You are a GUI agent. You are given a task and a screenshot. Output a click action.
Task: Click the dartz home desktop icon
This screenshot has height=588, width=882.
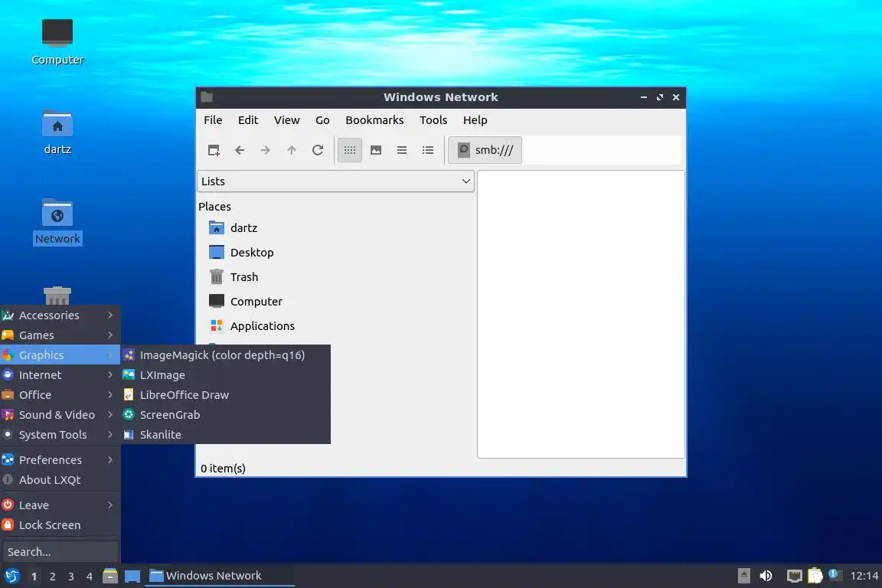pos(57,132)
